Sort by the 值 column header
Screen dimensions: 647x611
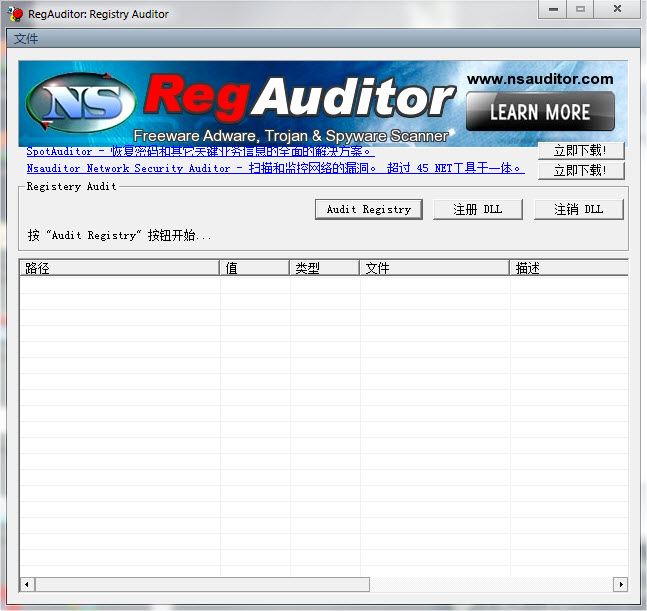254,268
